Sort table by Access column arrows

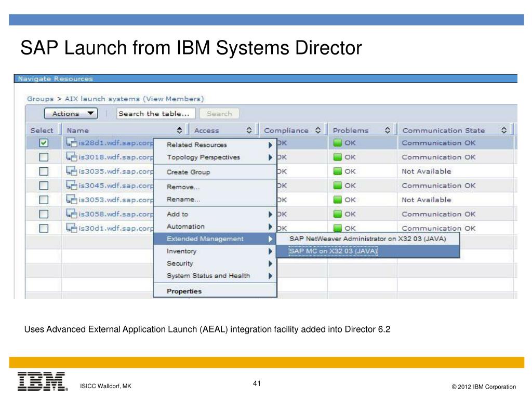(249, 130)
